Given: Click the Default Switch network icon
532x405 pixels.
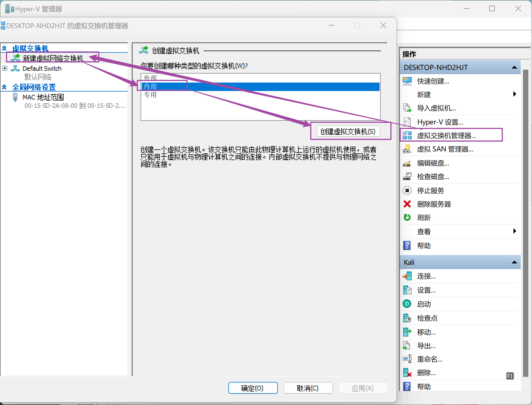Looking at the screenshot, I should pos(15,68).
